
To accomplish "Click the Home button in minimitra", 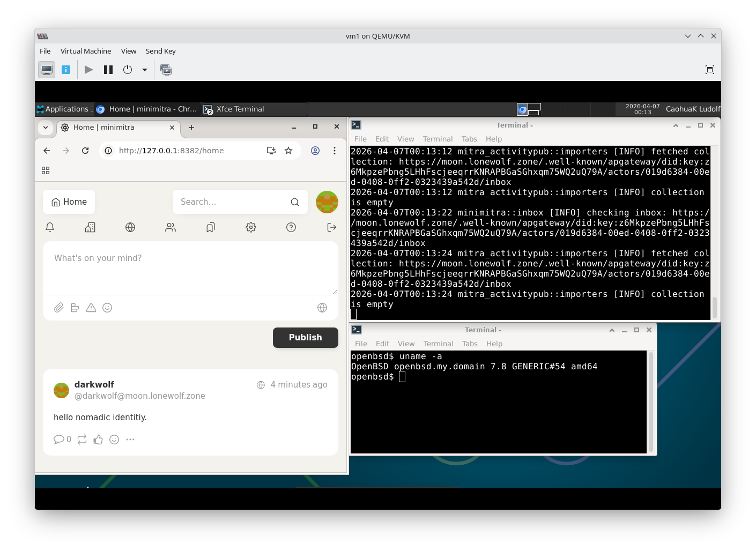I will (69, 202).
